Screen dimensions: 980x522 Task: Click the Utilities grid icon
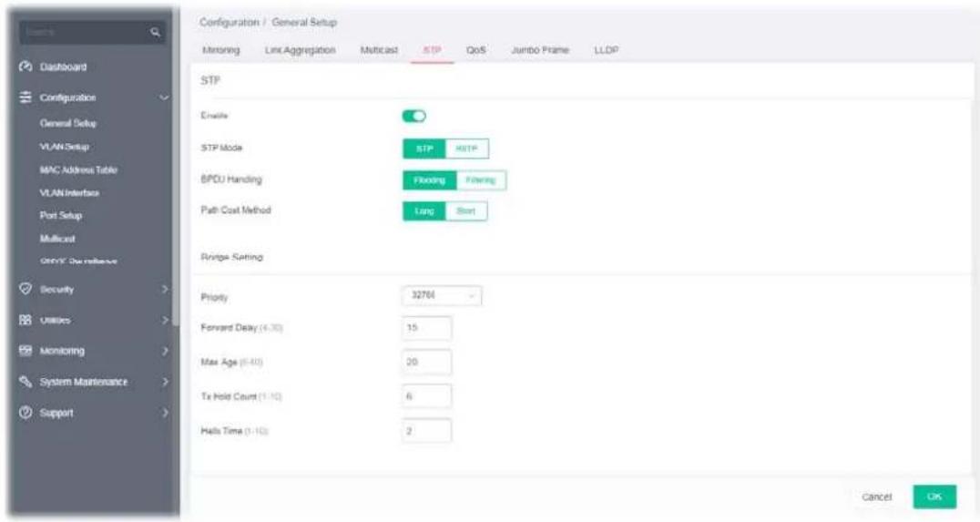point(26,320)
